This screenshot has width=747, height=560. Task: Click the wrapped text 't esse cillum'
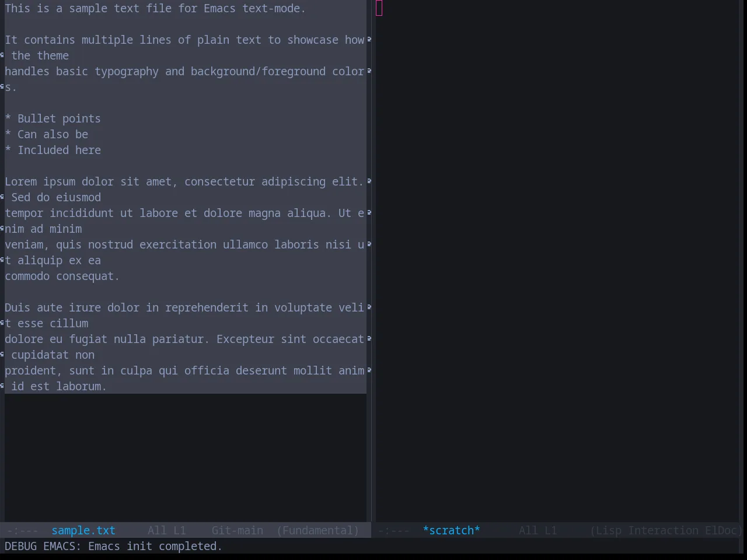click(x=47, y=323)
